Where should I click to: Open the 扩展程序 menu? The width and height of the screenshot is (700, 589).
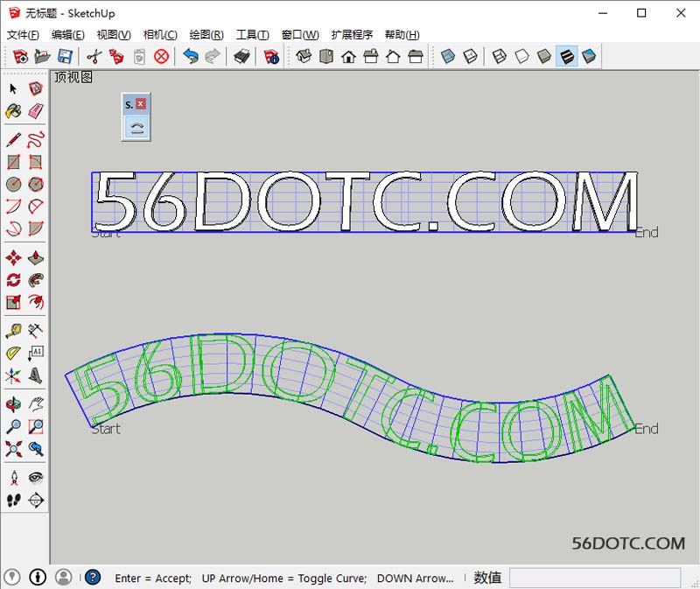352,35
